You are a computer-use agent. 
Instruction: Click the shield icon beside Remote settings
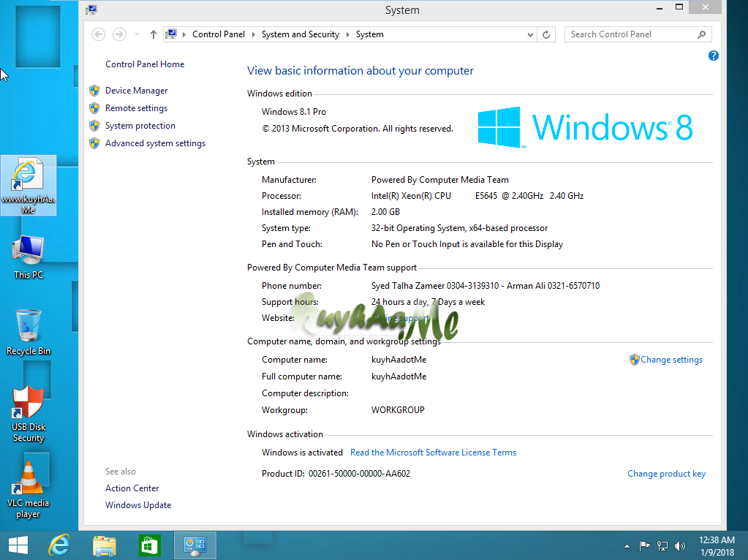click(94, 107)
